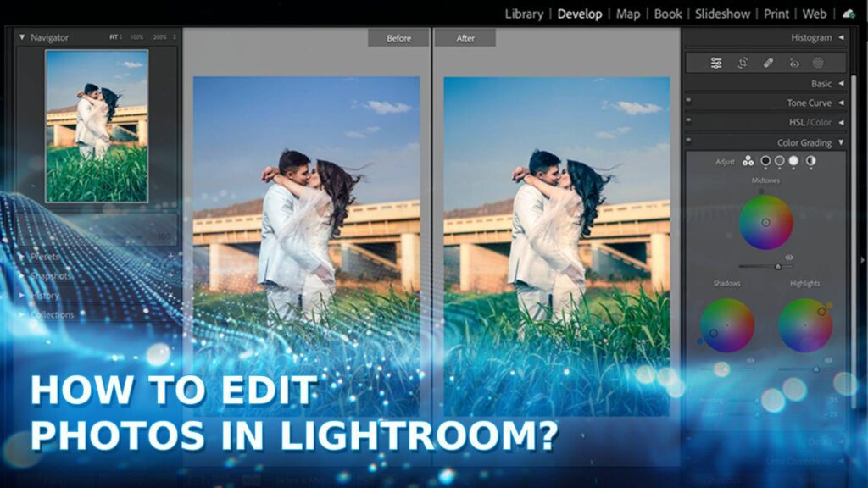868x488 pixels.
Task: Click the Before photo preview
Action: tap(306, 247)
